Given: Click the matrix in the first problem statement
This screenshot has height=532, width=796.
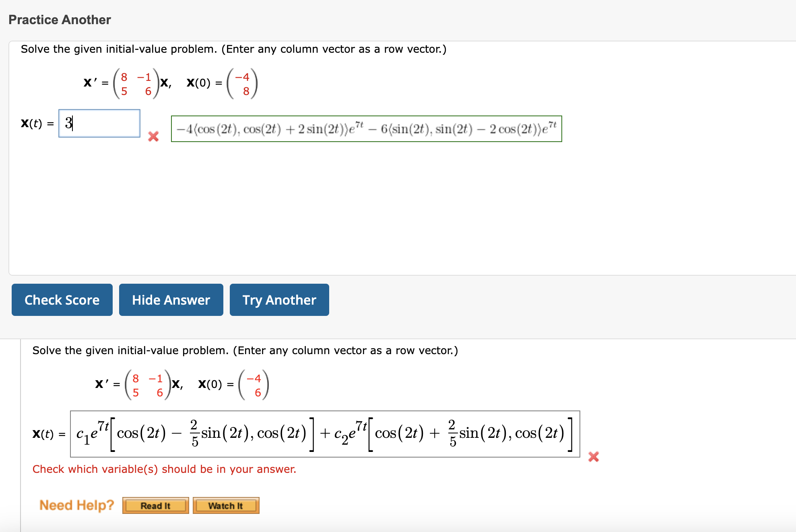Looking at the screenshot, I should pos(136,83).
